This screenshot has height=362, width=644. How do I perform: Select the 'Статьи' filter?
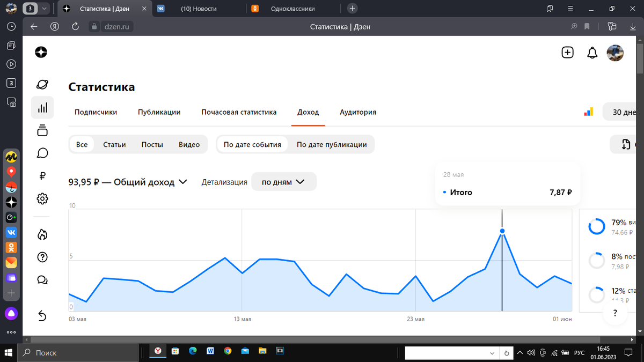(x=114, y=144)
